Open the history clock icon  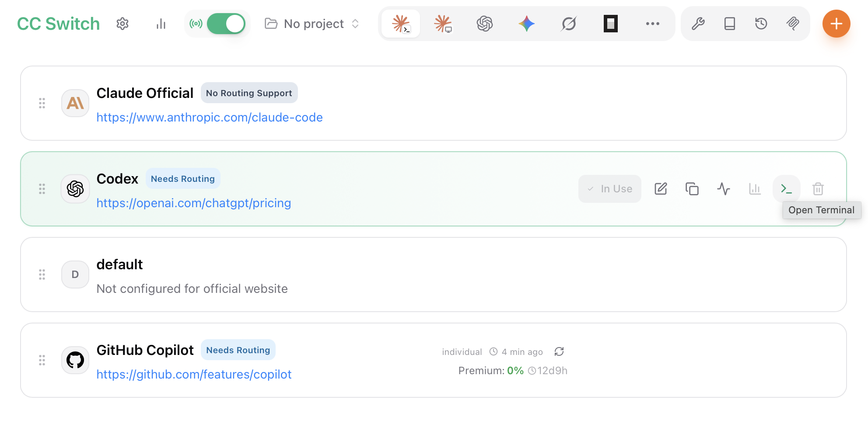click(x=761, y=24)
